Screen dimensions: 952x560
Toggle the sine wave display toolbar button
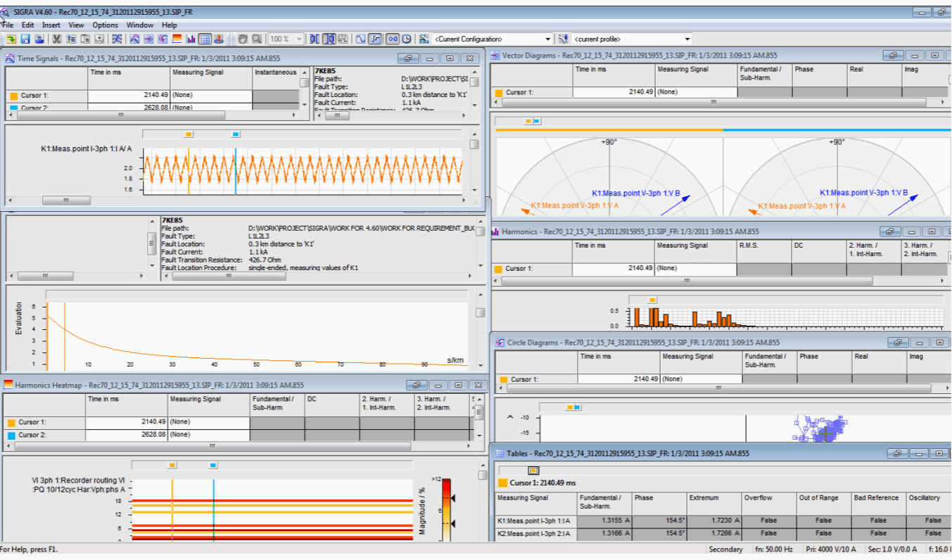click(362, 39)
